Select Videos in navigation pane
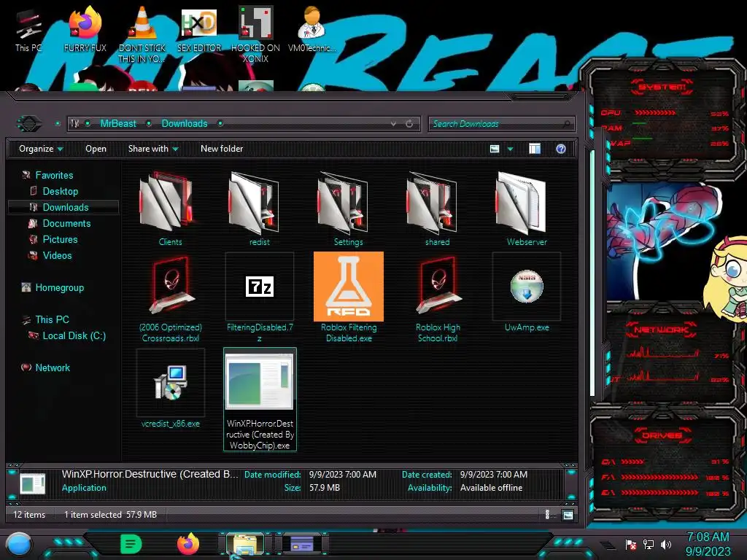The width and height of the screenshot is (747, 560). [57, 256]
